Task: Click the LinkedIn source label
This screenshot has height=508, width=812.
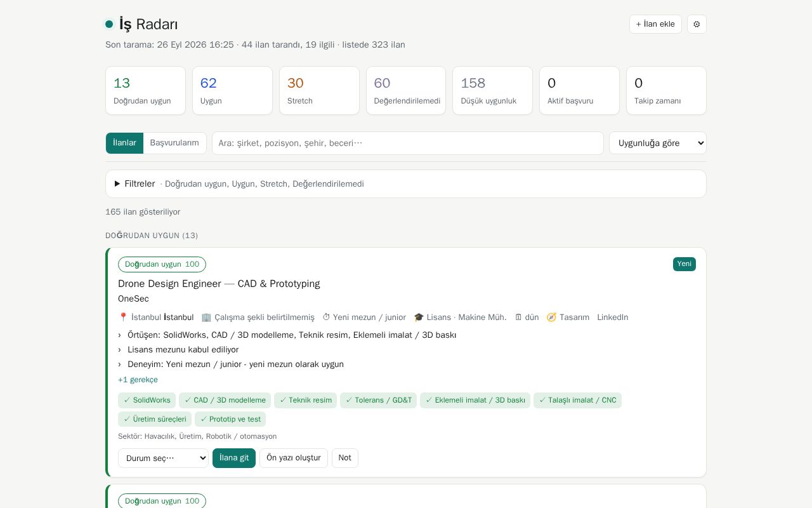Action: [x=612, y=317]
